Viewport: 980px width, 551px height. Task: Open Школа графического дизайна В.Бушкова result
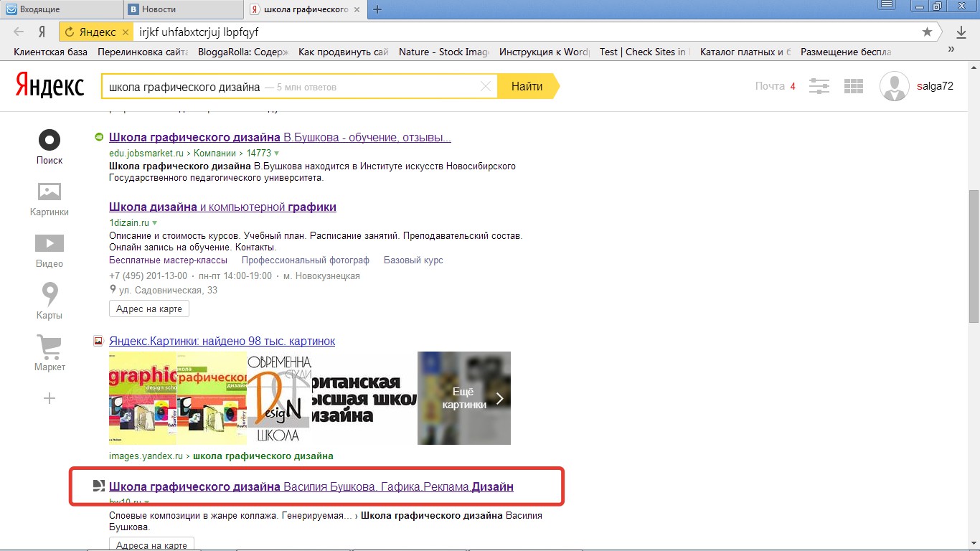tap(280, 138)
